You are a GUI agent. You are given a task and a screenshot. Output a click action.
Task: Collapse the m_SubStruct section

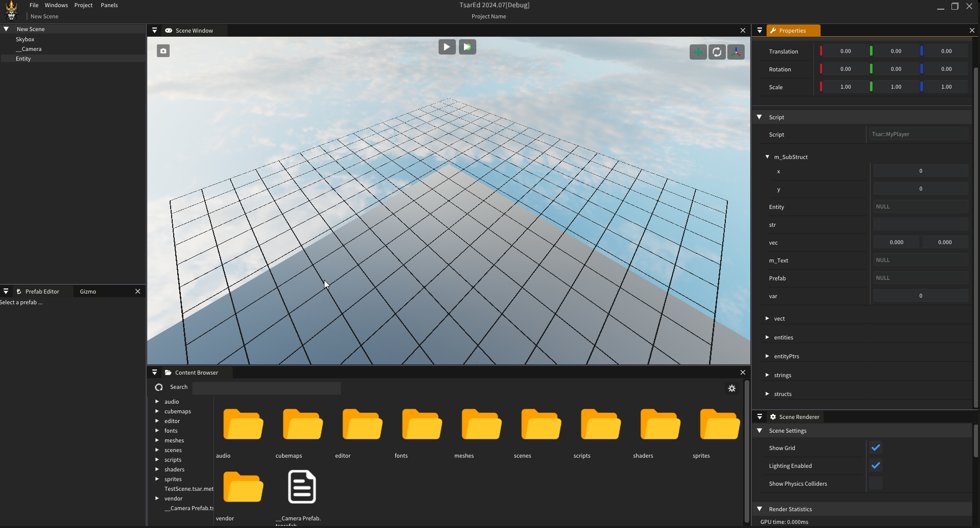(x=767, y=157)
